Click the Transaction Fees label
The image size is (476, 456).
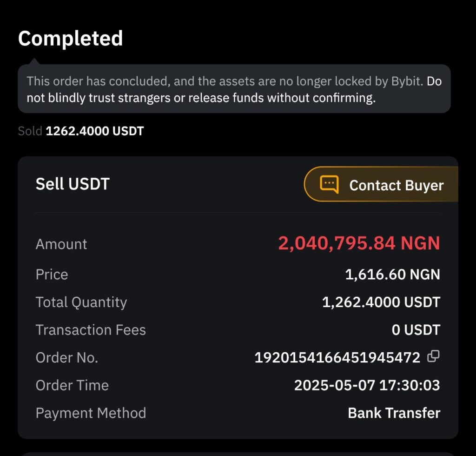coord(91,330)
